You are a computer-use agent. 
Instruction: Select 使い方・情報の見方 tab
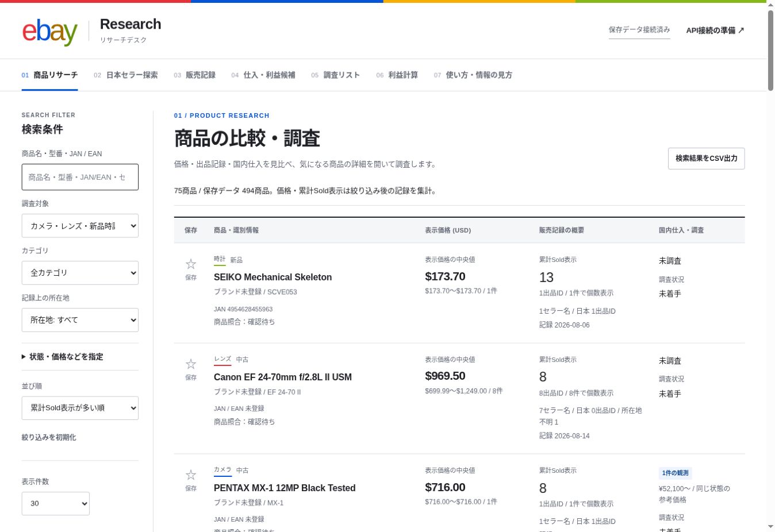(x=473, y=75)
